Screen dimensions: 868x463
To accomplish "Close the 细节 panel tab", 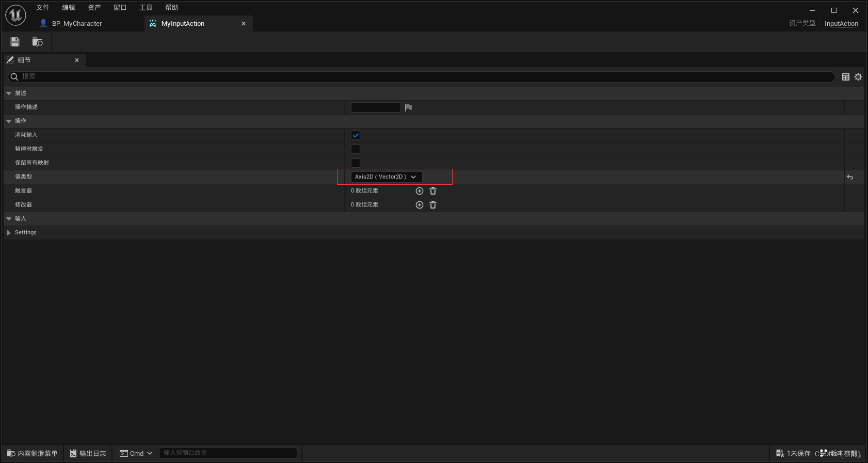I will pyautogui.click(x=77, y=60).
